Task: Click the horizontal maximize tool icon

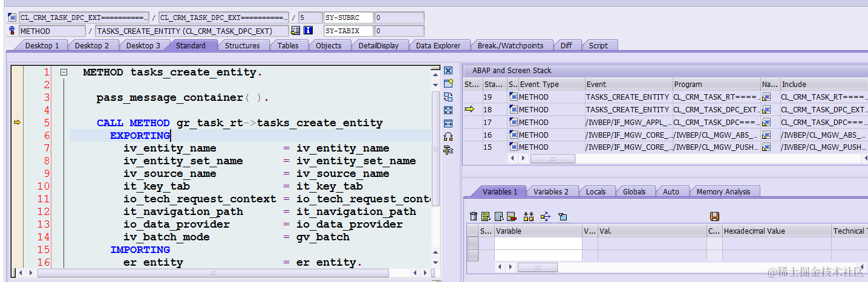Action: (x=448, y=123)
